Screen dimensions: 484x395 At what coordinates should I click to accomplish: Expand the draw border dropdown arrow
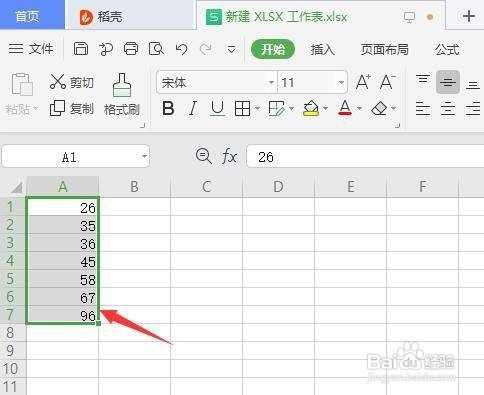(x=291, y=108)
